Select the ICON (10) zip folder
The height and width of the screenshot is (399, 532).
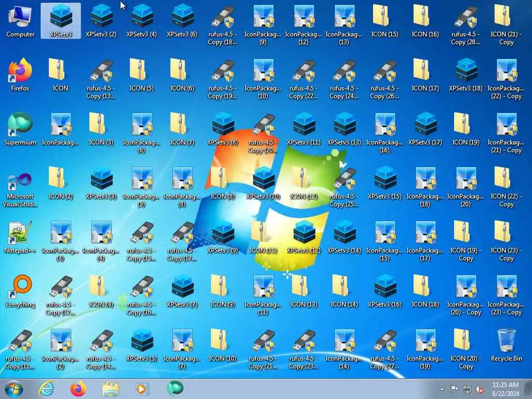tap(222, 345)
